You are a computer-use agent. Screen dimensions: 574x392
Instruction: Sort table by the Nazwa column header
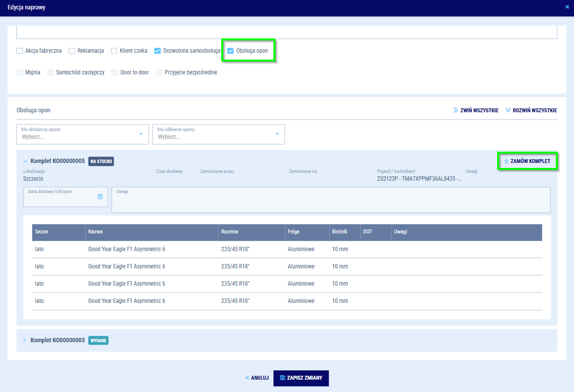pos(96,231)
